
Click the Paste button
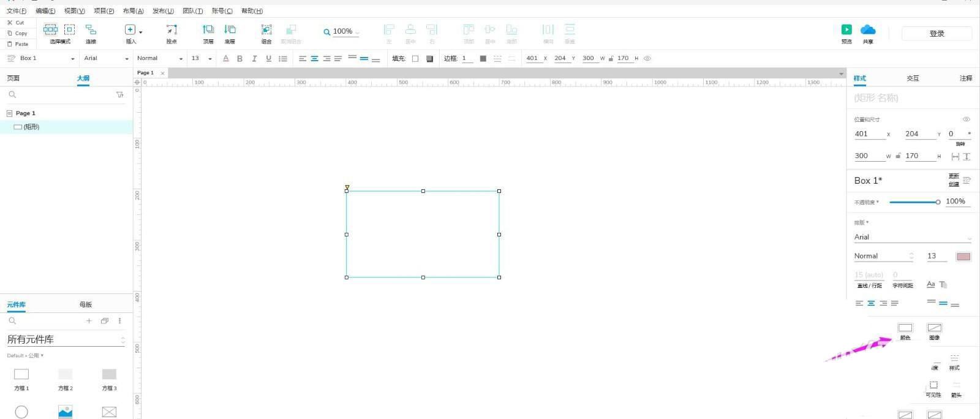(18, 44)
